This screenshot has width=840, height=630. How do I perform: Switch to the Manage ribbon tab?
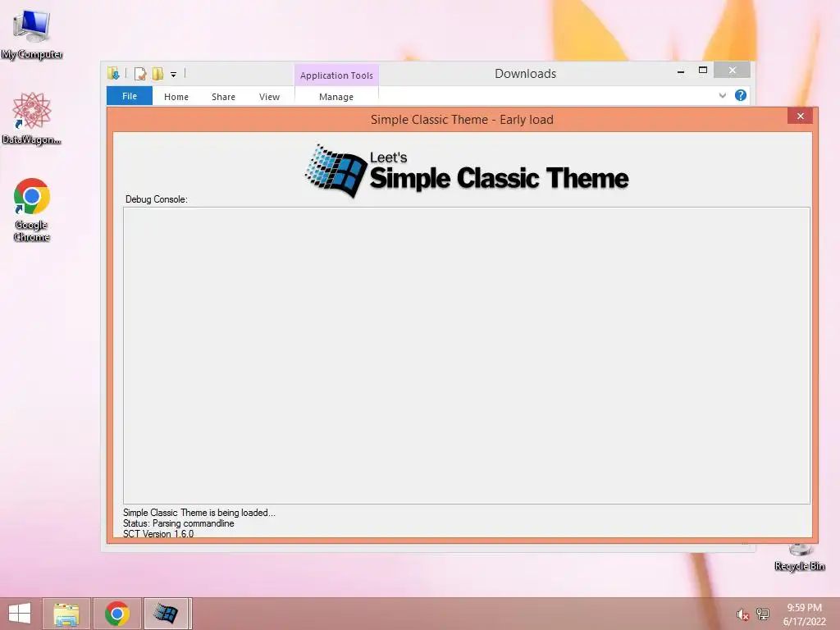336,97
